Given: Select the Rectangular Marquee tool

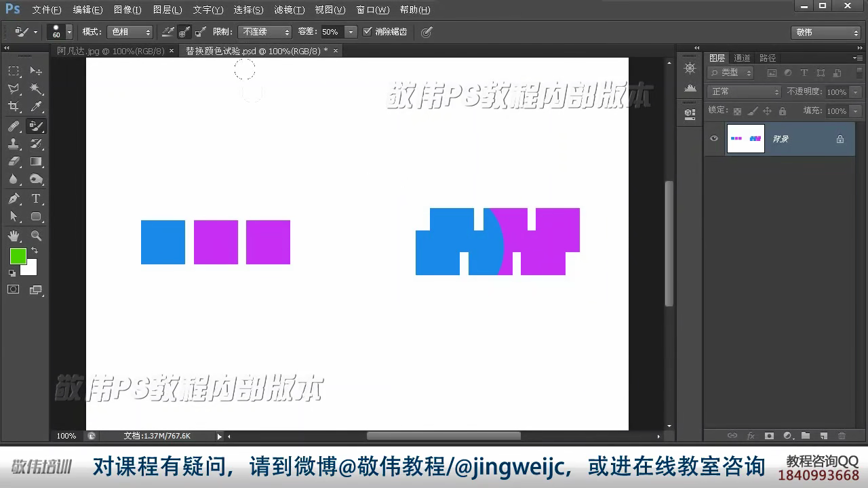Looking at the screenshot, I should tap(14, 71).
